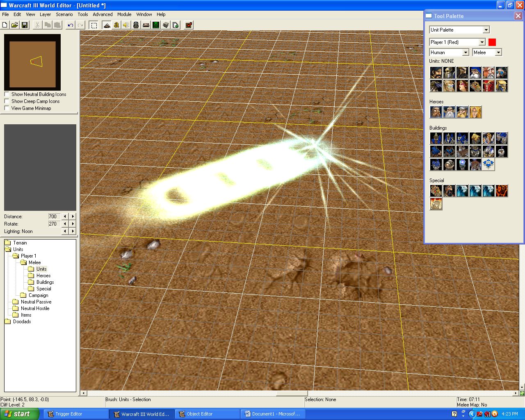Select Doodads in the tree
Image resolution: width=525 pixels, height=420 pixels.
22,322
